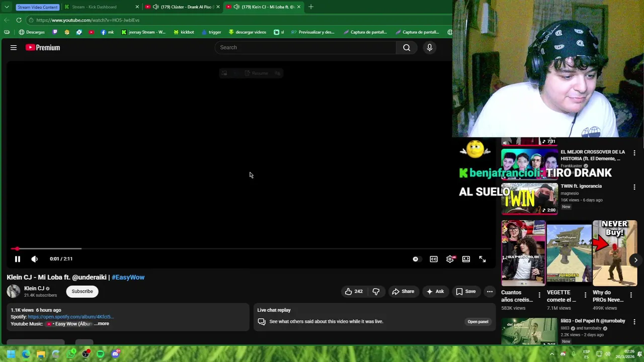Viewport: 644px width, 362px height.
Task: Open the tab list dropdown arrow
Action: coord(6,7)
